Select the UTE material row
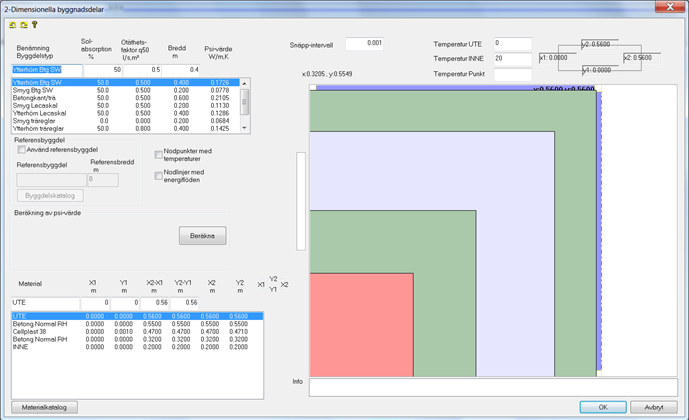The height and width of the screenshot is (420, 689). pyautogui.click(x=137, y=316)
